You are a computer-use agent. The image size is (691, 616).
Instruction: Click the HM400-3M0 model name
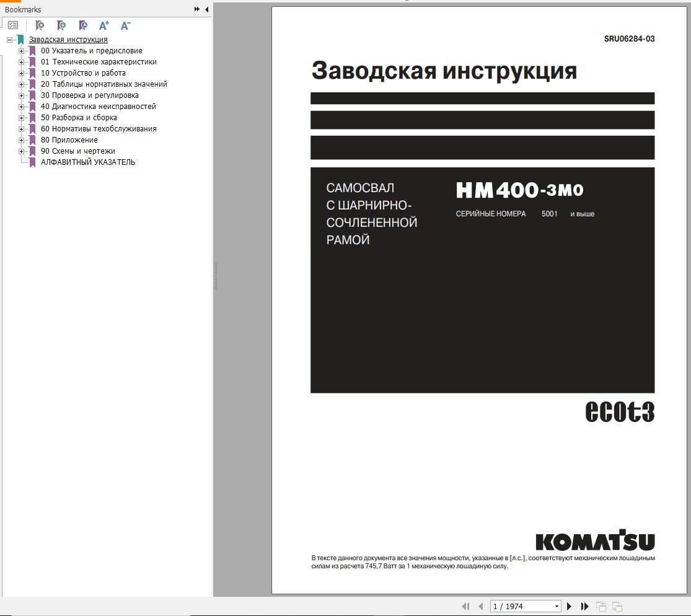pos(519,190)
